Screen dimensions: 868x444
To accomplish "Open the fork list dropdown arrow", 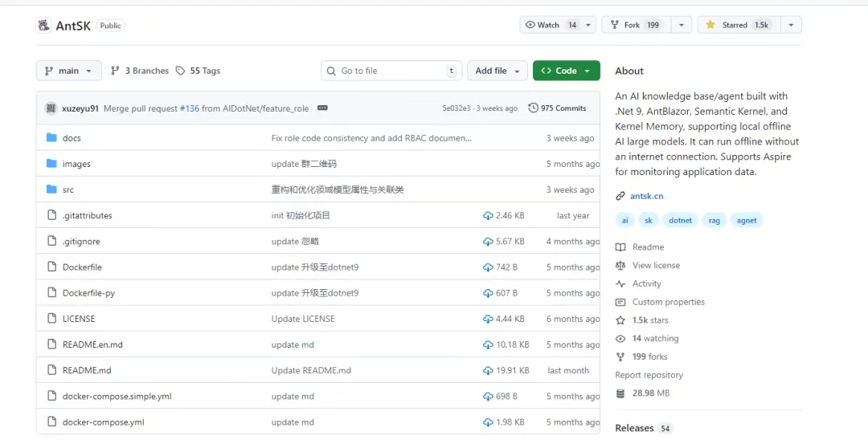I will coord(682,25).
